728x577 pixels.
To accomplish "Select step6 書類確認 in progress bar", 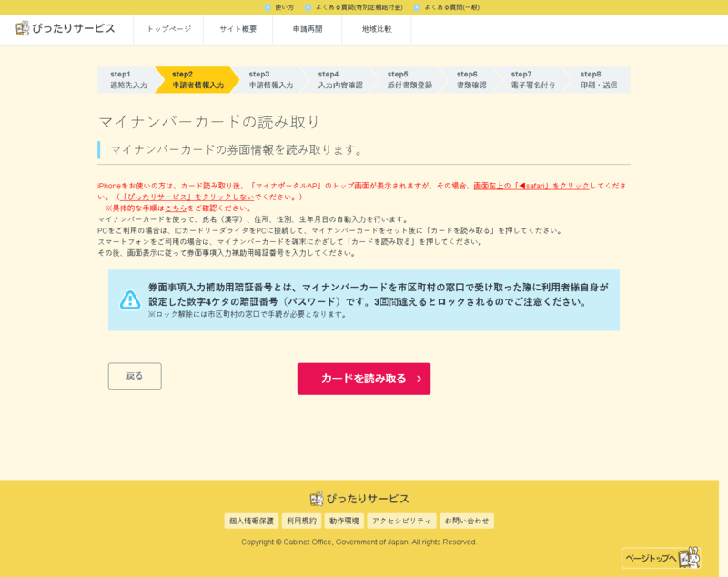I will 471,80.
